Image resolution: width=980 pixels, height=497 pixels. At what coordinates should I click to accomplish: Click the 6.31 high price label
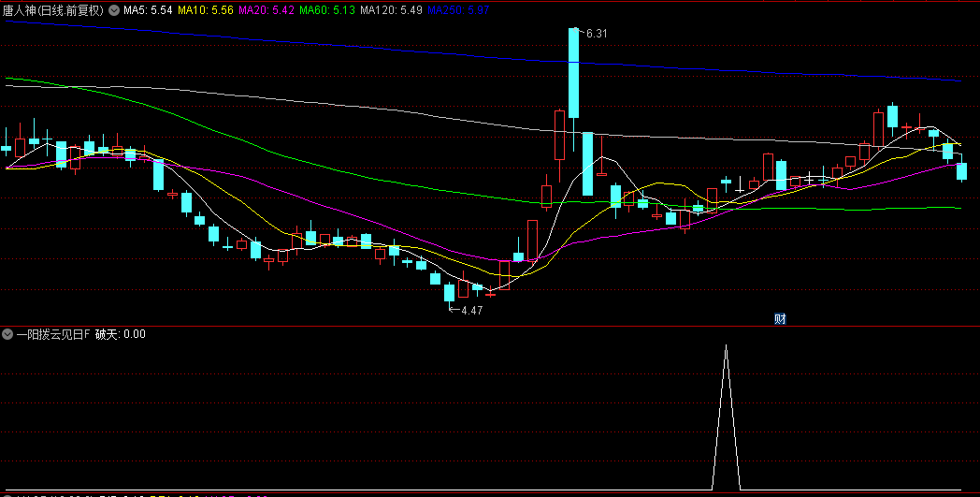pyautogui.click(x=597, y=34)
